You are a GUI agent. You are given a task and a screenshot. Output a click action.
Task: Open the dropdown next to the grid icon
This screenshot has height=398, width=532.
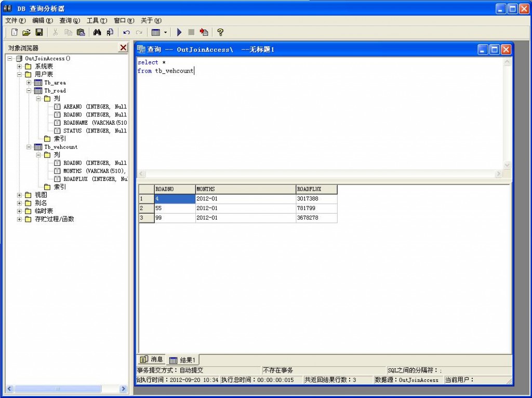point(165,32)
